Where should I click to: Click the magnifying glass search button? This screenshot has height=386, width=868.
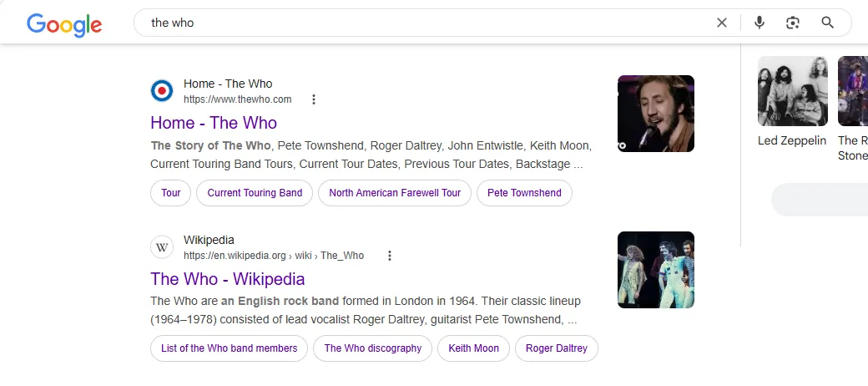coord(828,23)
